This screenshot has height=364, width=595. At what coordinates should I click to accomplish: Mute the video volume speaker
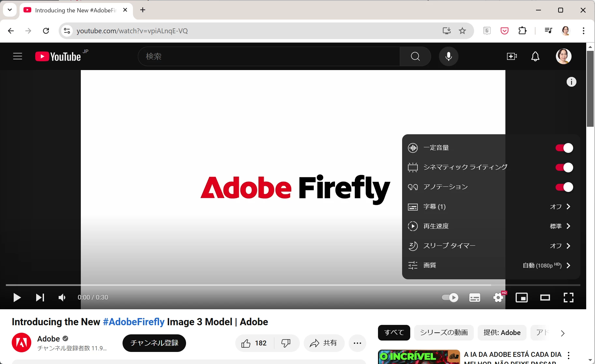(62, 298)
